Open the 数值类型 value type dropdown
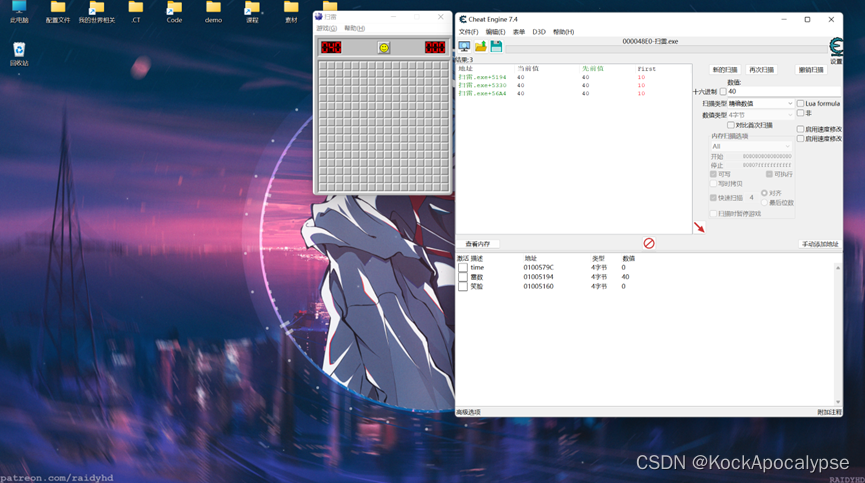865x483 pixels. point(760,115)
